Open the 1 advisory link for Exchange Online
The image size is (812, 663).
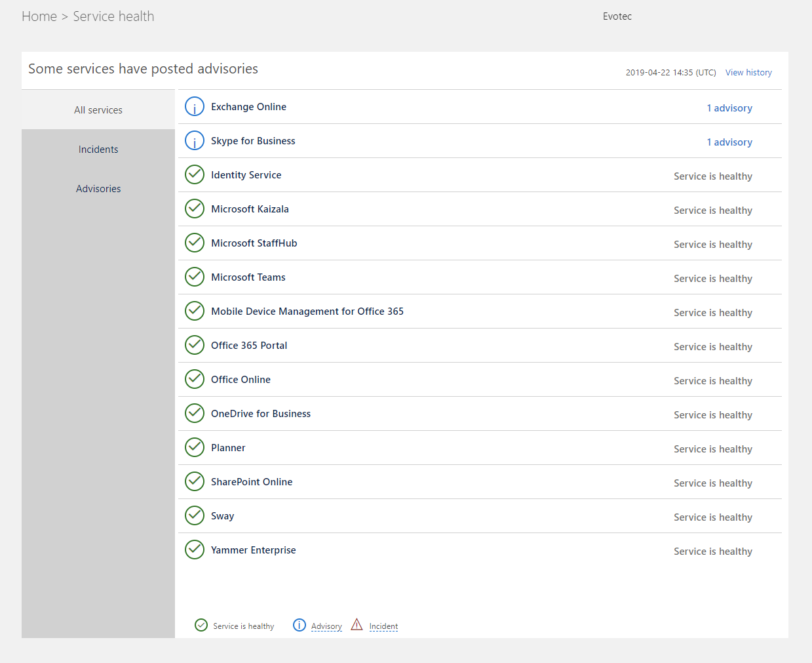(729, 107)
